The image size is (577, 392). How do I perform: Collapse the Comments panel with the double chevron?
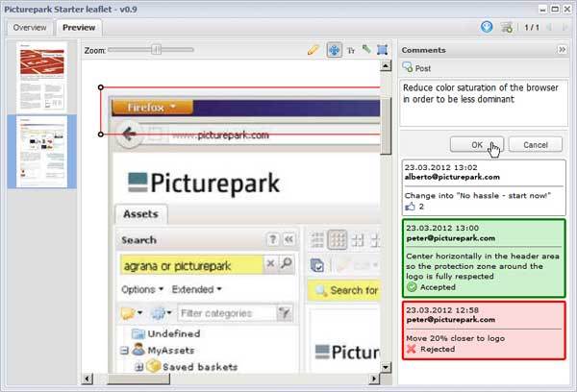click(x=562, y=50)
